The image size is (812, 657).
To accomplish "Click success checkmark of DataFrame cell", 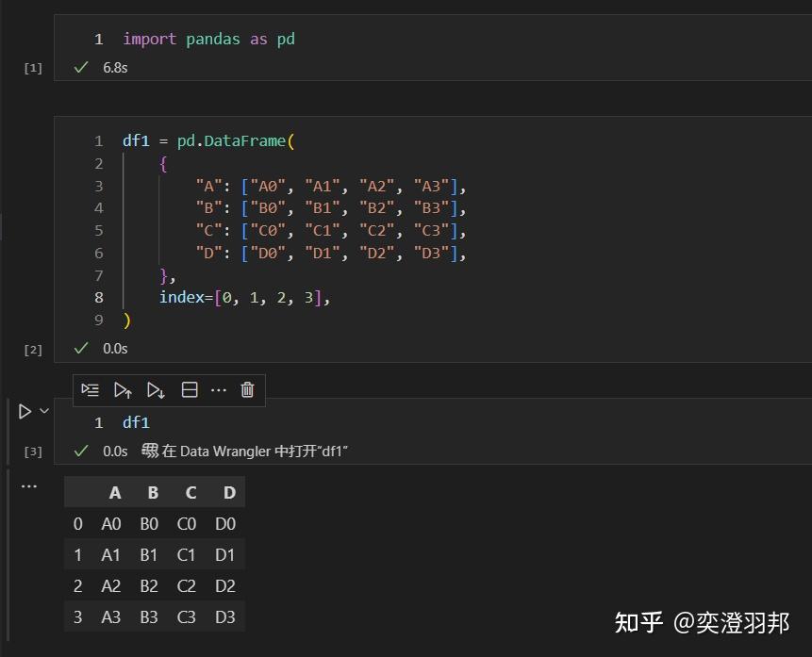I will 82,348.
